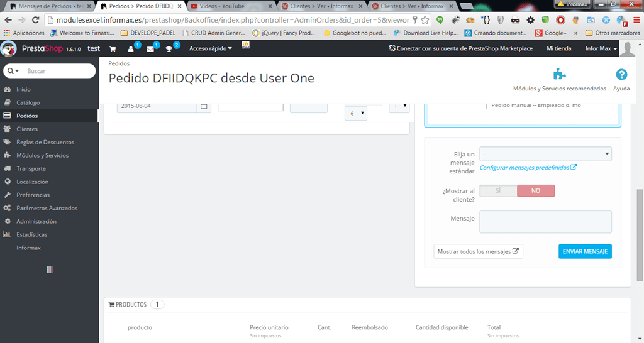Open the trophy merchant expertise icon
Image resolution: width=644 pixels, height=343 pixels.
pyautogui.click(x=169, y=49)
